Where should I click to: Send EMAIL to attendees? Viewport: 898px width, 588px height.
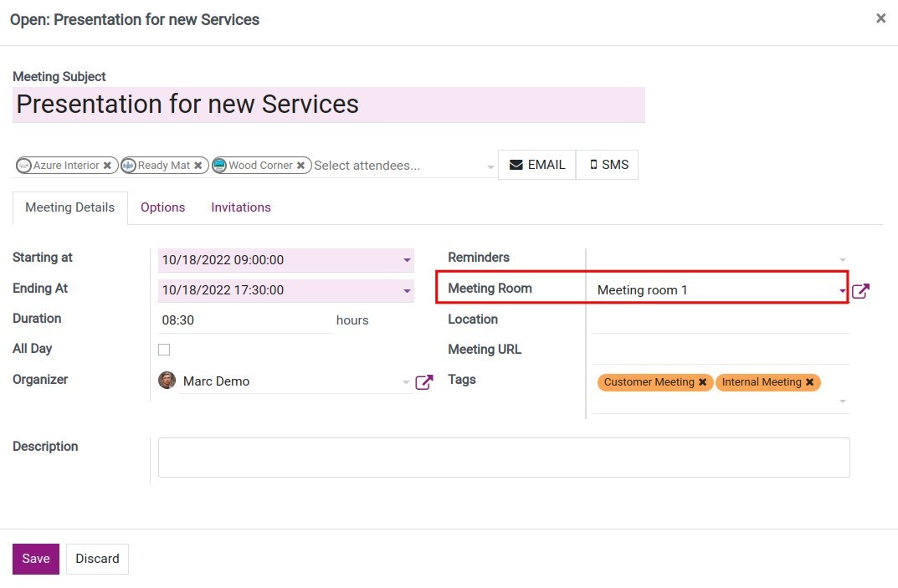click(537, 165)
